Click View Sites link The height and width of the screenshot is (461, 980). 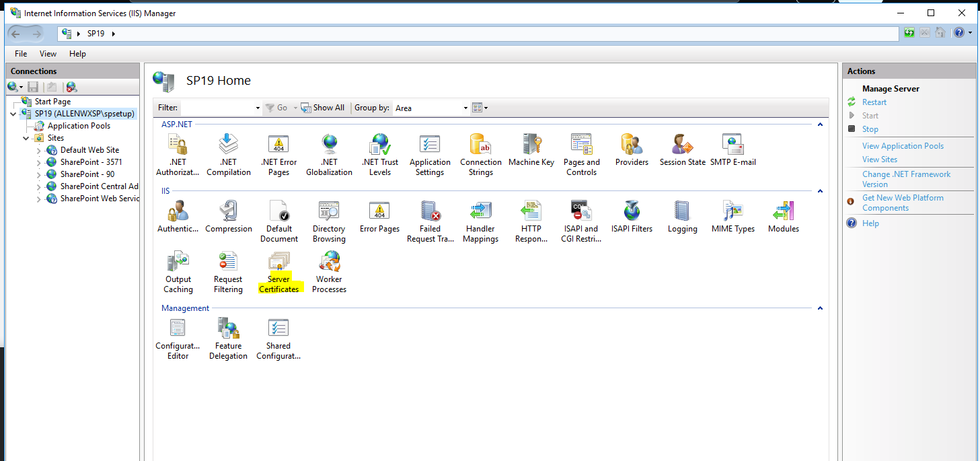click(880, 159)
